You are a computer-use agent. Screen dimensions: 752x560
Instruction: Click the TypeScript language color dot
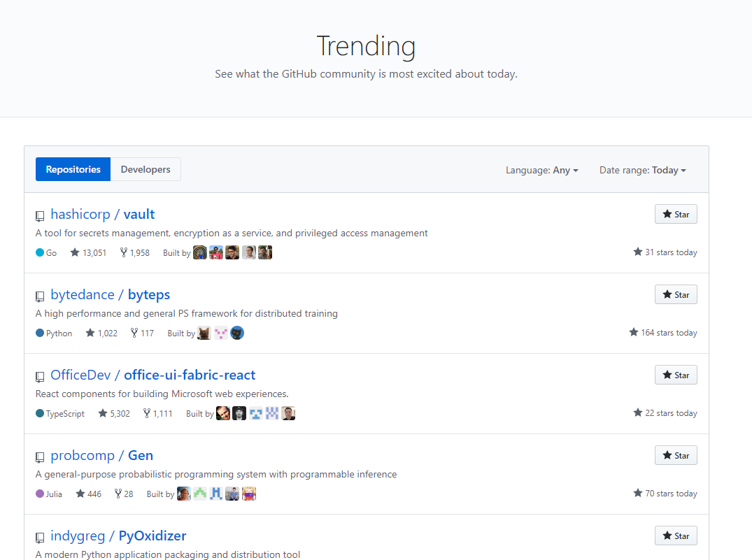pyautogui.click(x=40, y=412)
